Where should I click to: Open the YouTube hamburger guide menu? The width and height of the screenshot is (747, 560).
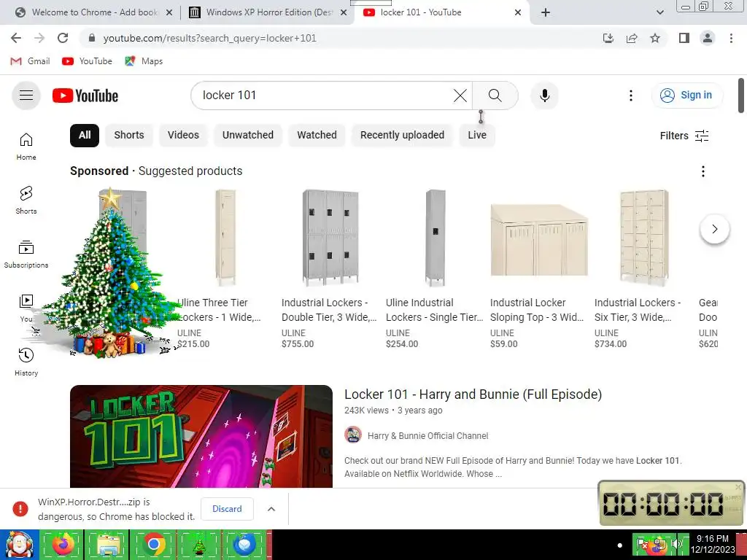(26, 96)
